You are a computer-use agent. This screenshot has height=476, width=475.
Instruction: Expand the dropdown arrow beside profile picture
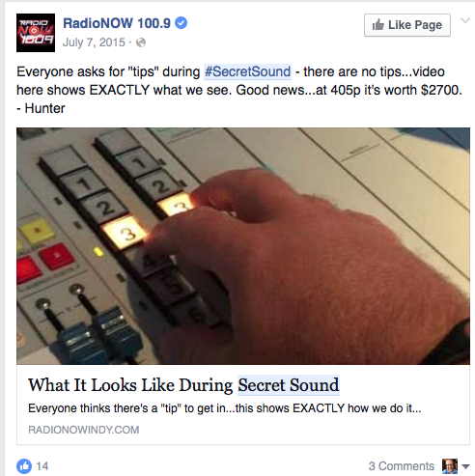(x=466, y=466)
